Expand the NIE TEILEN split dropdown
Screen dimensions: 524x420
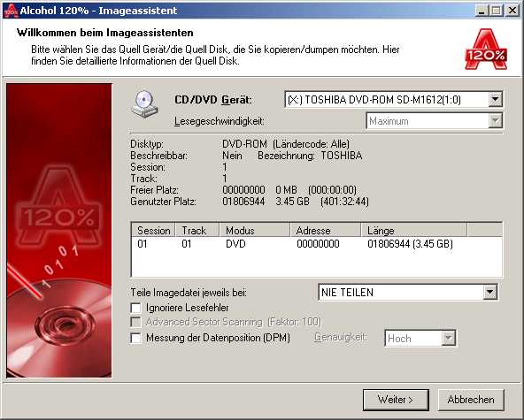click(x=489, y=292)
